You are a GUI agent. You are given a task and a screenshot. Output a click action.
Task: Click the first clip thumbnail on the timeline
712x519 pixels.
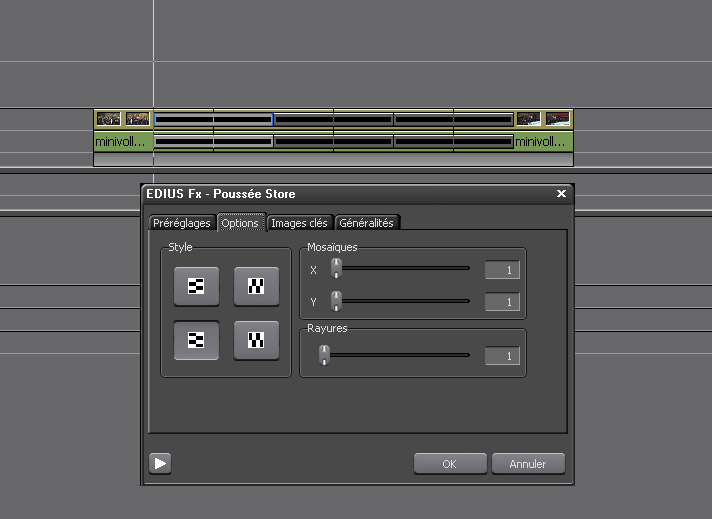[109, 119]
